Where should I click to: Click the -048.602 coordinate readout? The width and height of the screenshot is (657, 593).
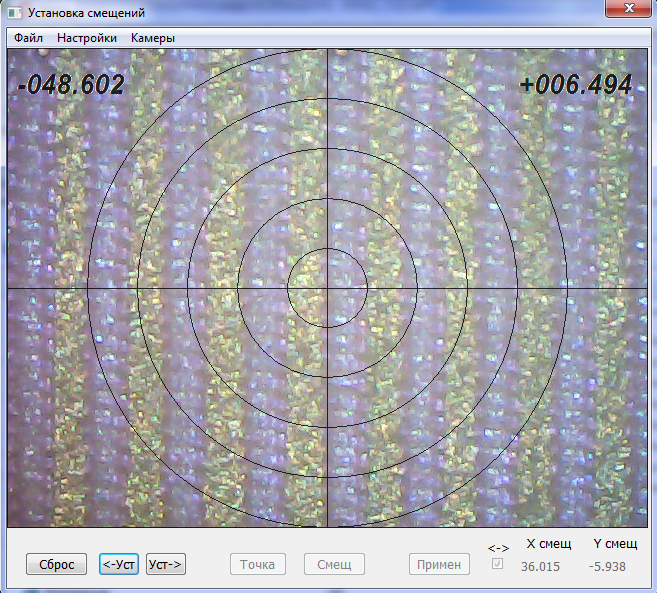tap(71, 84)
